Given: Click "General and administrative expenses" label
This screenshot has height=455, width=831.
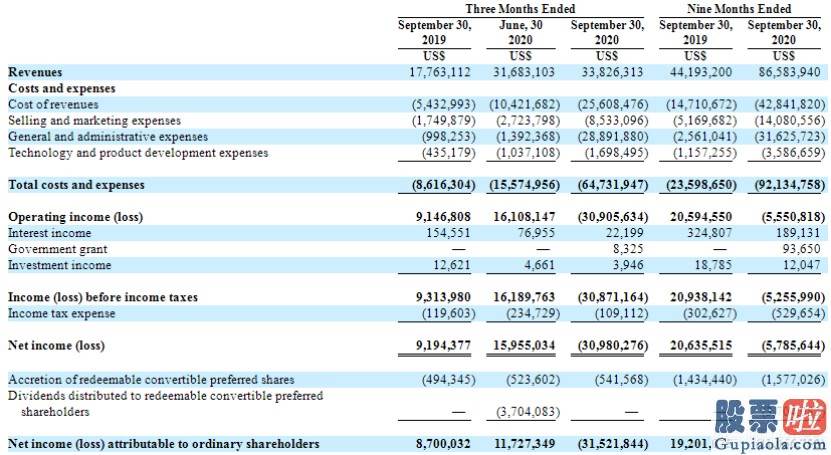Looking at the screenshot, I should [x=108, y=137].
